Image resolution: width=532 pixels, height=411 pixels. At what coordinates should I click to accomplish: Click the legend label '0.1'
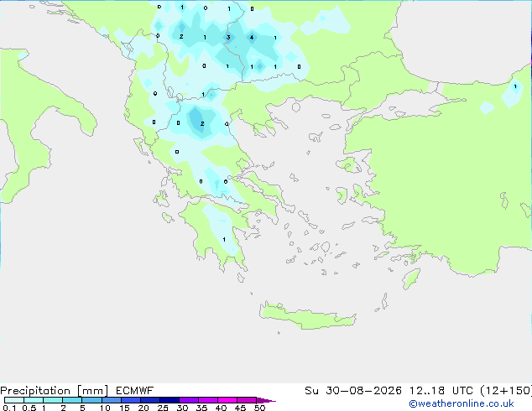(9, 408)
